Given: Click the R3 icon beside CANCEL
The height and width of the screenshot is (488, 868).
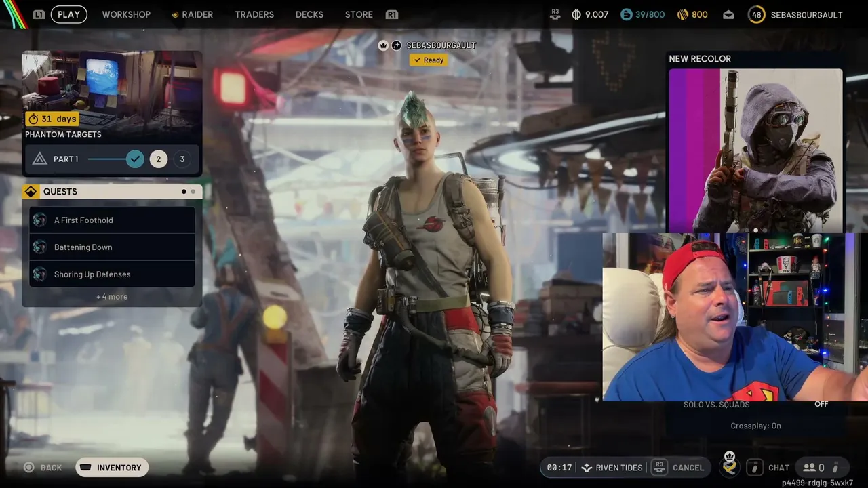Looking at the screenshot, I should pyautogui.click(x=659, y=467).
